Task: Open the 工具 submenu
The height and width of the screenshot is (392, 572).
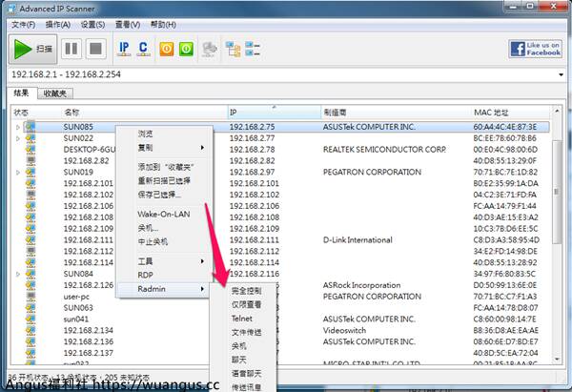Action: pyautogui.click(x=164, y=261)
